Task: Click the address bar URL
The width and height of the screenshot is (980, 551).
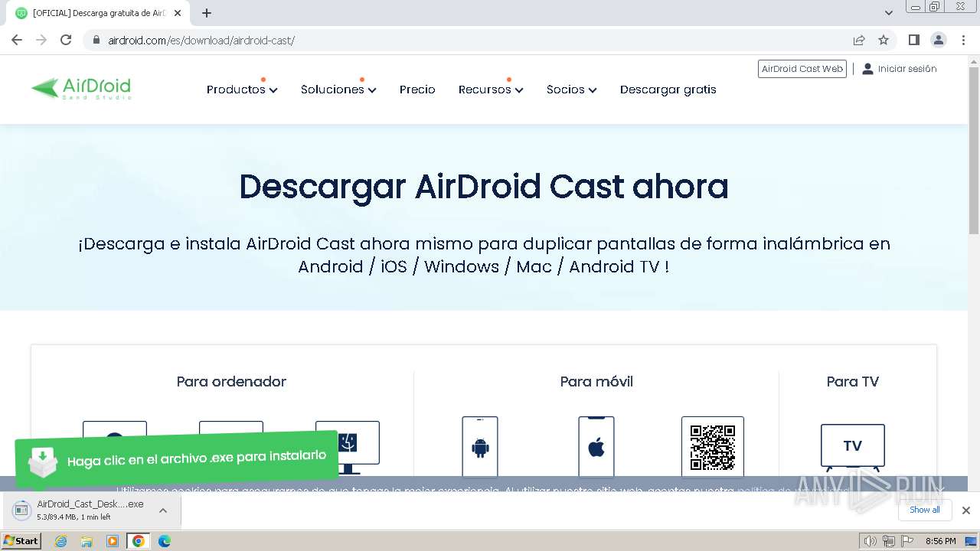Action: 201,40
